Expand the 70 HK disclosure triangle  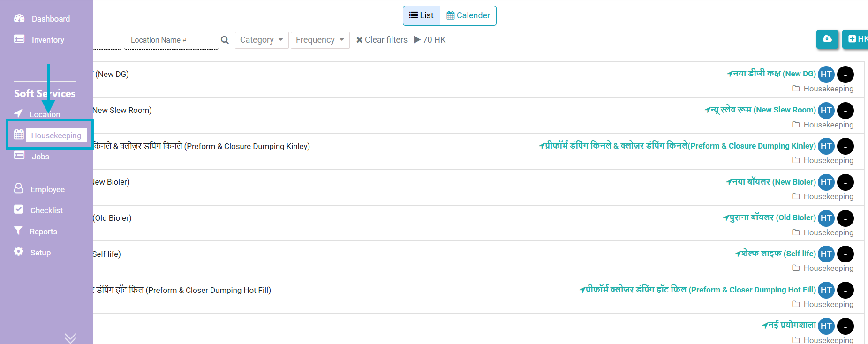(x=417, y=40)
